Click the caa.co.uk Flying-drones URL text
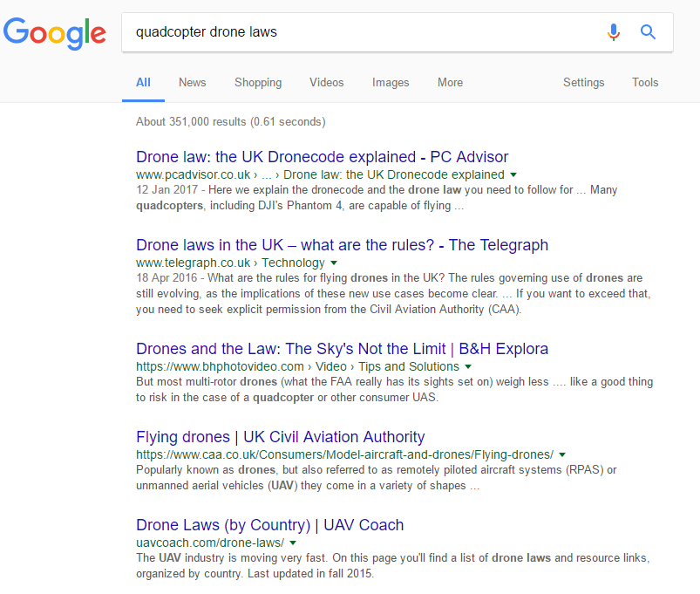 coord(344,454)
